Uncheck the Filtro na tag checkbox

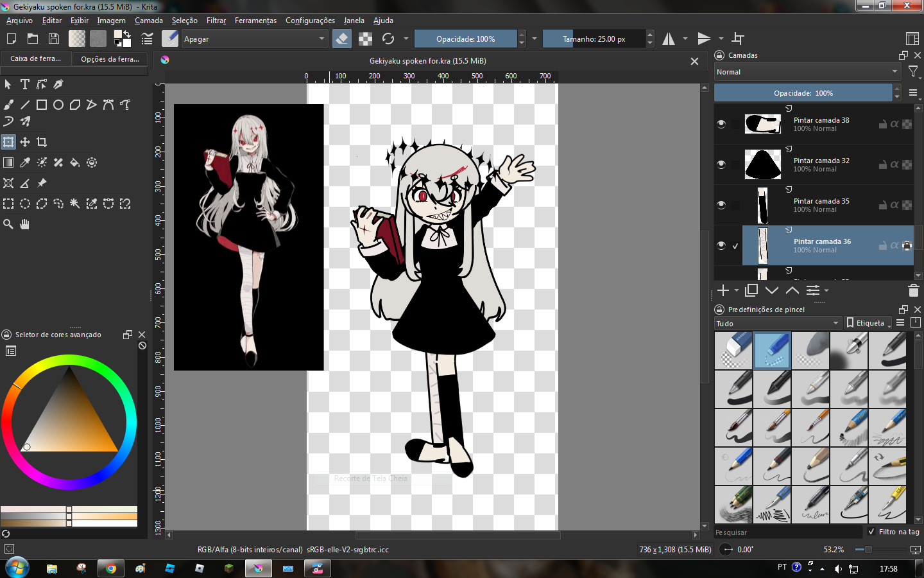pyautogui.click(x=871, y=532)
